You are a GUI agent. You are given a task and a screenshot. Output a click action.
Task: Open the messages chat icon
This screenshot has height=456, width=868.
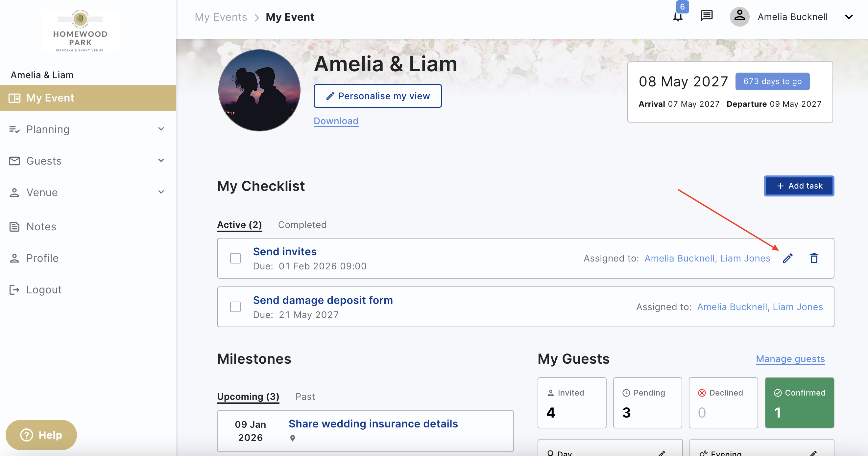[x=706, y=16]
